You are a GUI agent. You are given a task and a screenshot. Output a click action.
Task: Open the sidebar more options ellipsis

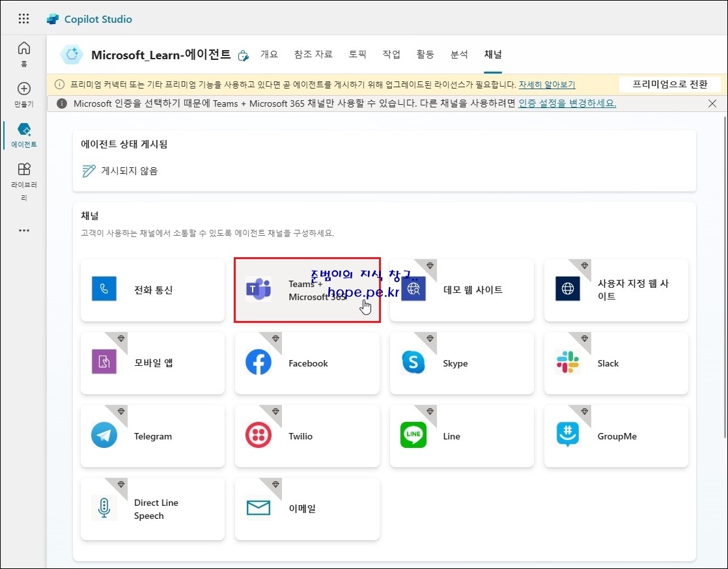[x=23, y=230]
